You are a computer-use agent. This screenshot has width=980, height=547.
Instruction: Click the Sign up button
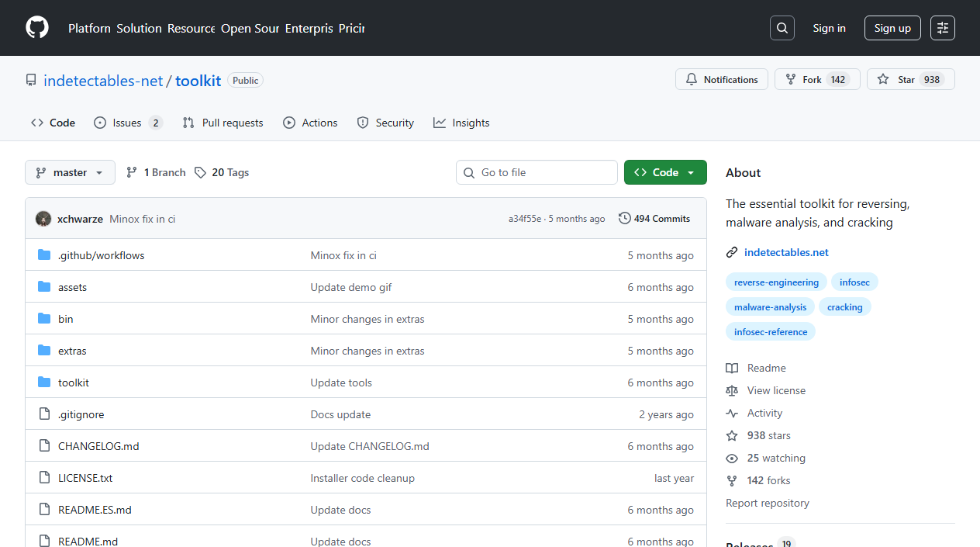[892, 28]
